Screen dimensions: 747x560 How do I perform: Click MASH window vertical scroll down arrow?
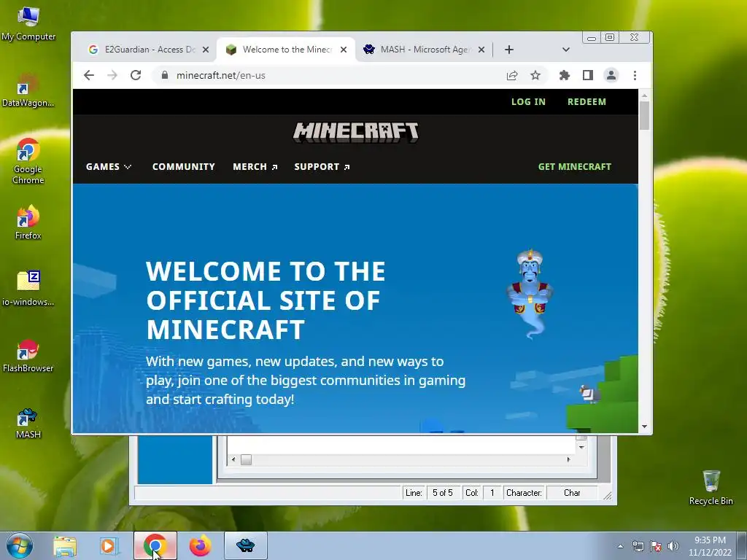coord(581,447)
